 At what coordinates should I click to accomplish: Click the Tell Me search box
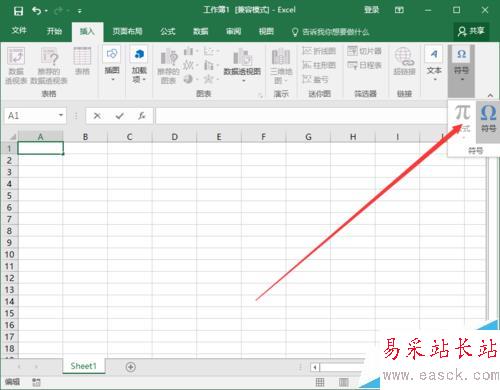pos(330,32)
